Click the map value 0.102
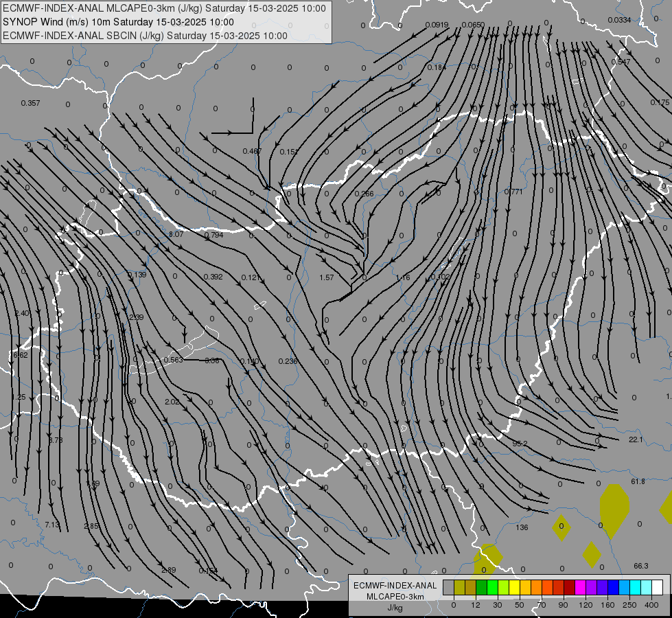 pyautogui.click(x=440, y=277)
